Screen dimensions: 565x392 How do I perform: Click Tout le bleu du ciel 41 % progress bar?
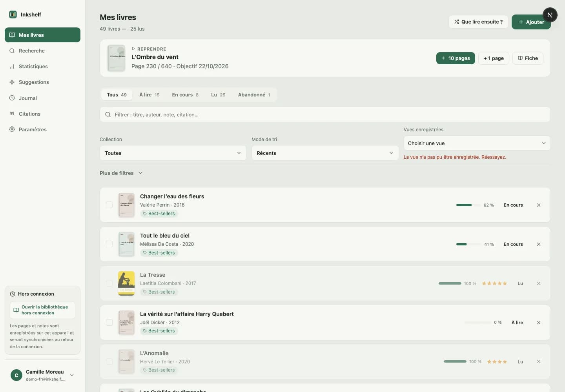click(x=468, y=244)
